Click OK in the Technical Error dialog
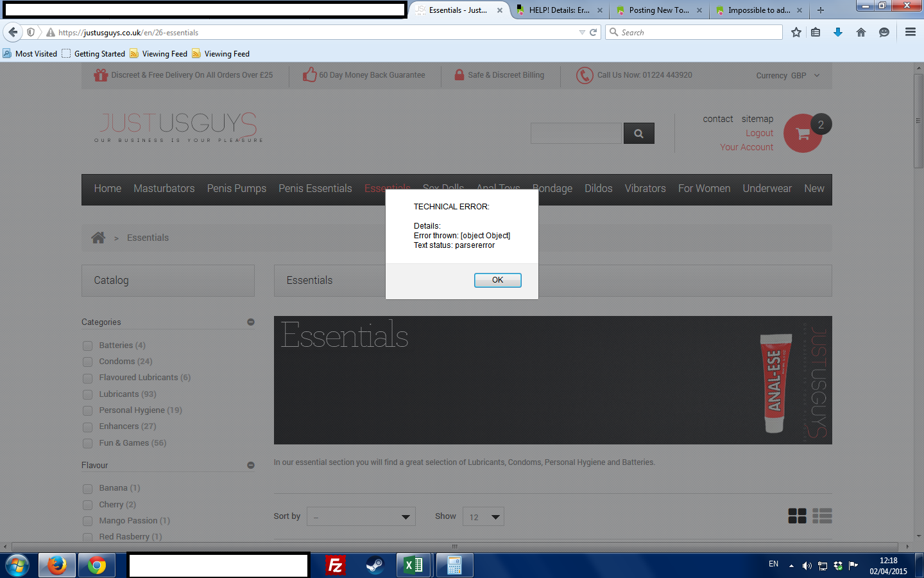The height and width of the screenshot is (578, 924). 497,280
